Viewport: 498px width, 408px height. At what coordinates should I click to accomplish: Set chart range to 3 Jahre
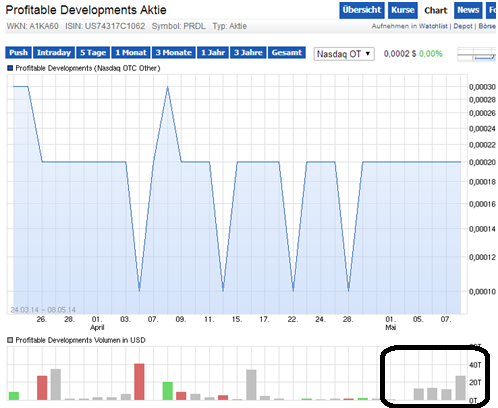point(248,53)
